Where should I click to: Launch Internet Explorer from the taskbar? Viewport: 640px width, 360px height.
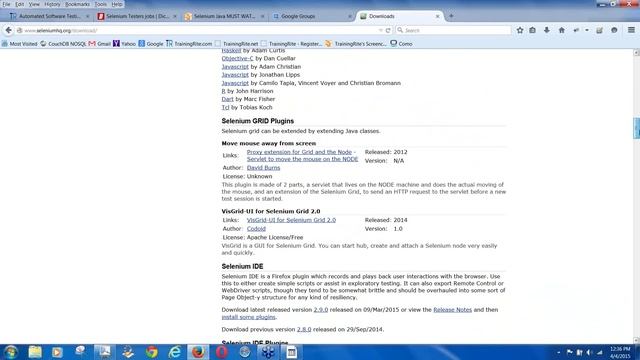click(175, 352)
